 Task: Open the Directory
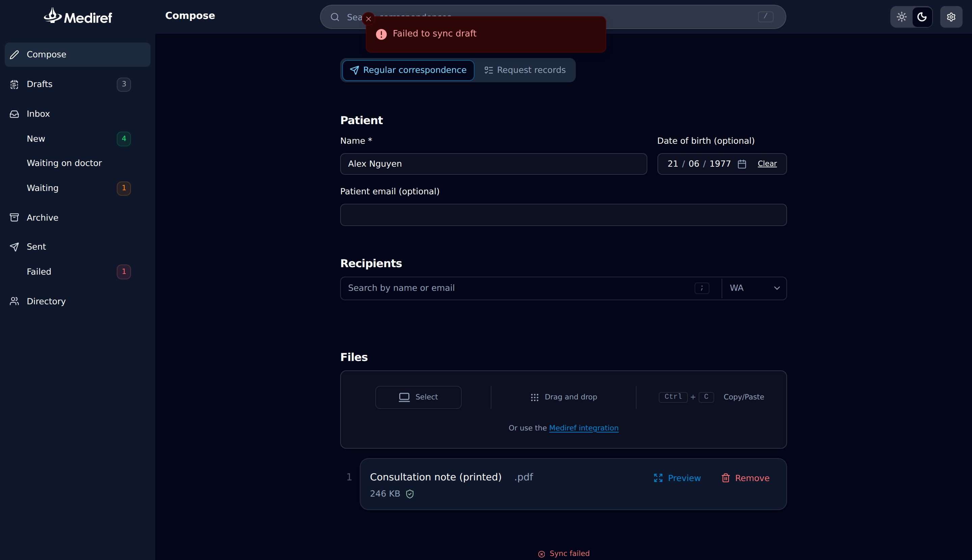77,301
